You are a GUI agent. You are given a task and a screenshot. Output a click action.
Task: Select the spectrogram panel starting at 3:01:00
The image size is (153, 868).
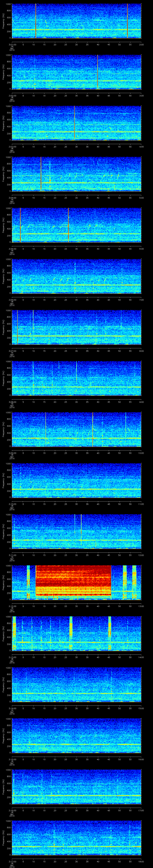[76, 21]
